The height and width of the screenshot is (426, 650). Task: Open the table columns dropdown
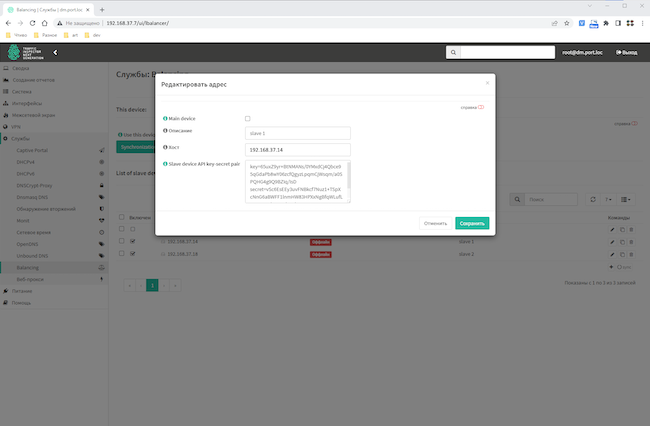[626, 199]
